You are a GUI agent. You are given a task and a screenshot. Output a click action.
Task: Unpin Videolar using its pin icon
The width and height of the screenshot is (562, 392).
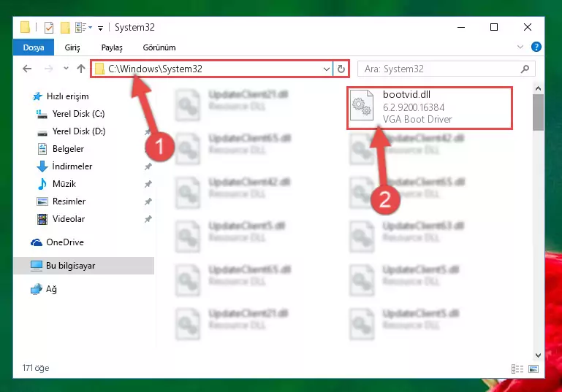(148, 219)
